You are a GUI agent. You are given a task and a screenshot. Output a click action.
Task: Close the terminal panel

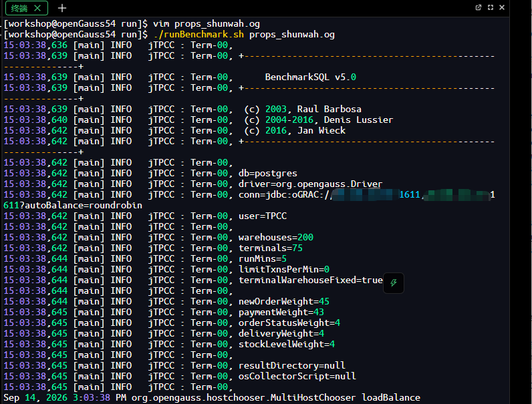[x=502, y=7]
